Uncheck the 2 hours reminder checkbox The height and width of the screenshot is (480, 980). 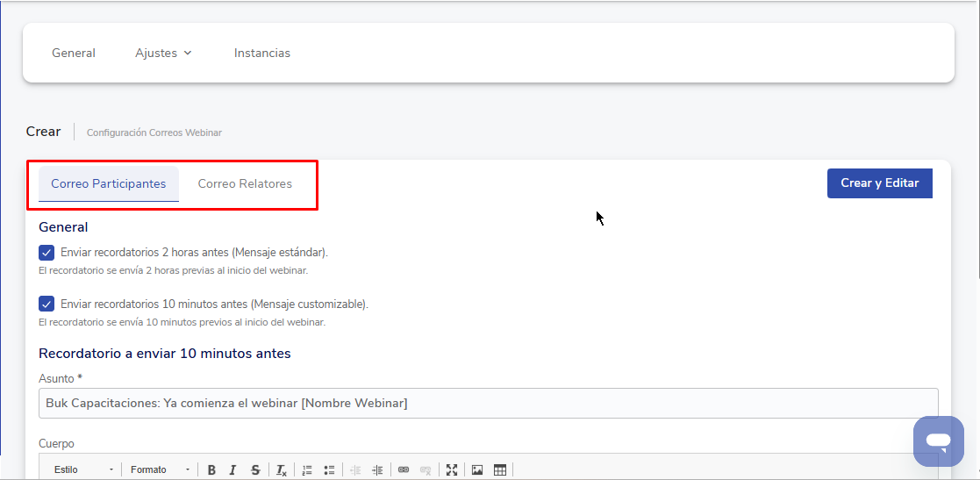47,253
